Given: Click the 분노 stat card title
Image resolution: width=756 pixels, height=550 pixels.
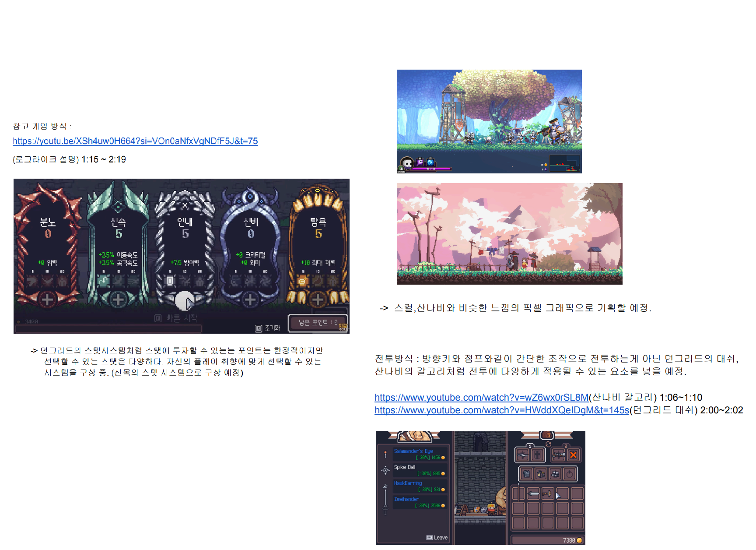Looking at the screenshot, I should [48, 222].
